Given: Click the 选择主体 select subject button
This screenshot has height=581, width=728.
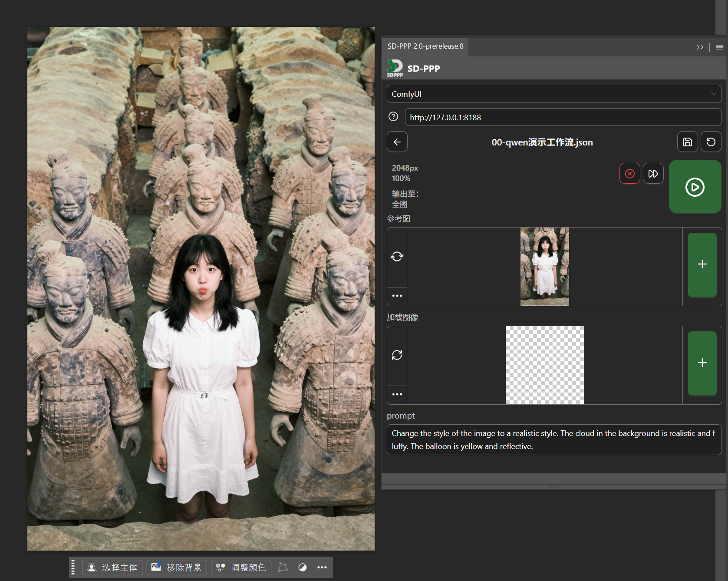Looking at the screenshot, I should (x=112, y=568).
